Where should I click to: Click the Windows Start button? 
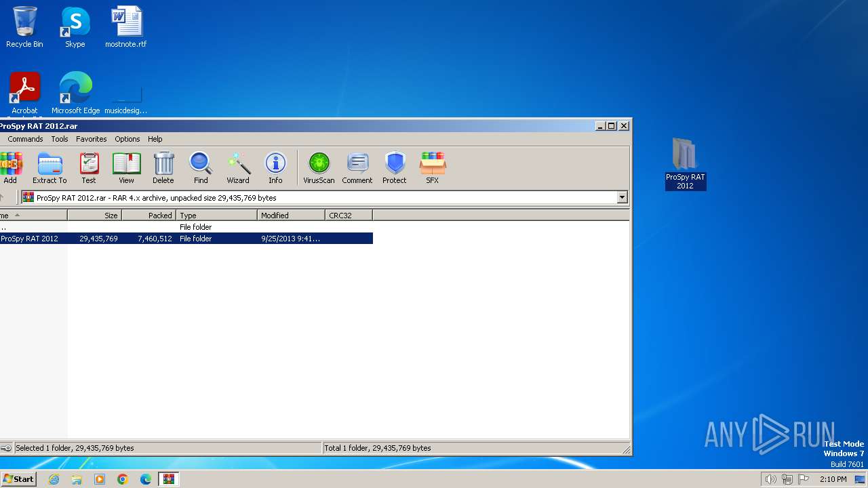coord(18,479)
